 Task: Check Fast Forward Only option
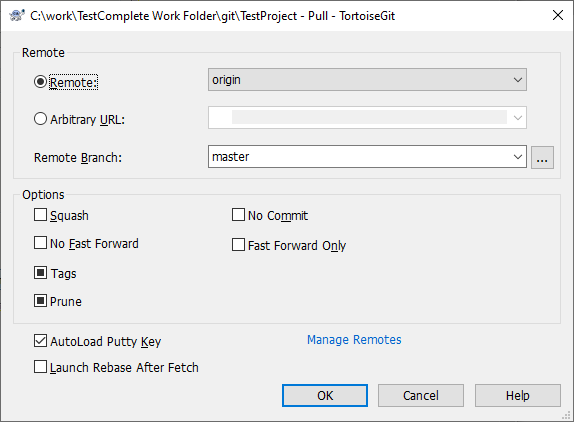point(238,244)
